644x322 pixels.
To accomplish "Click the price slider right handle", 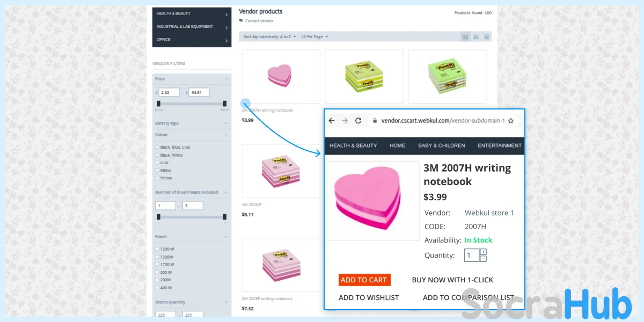I will pos(225,104).
